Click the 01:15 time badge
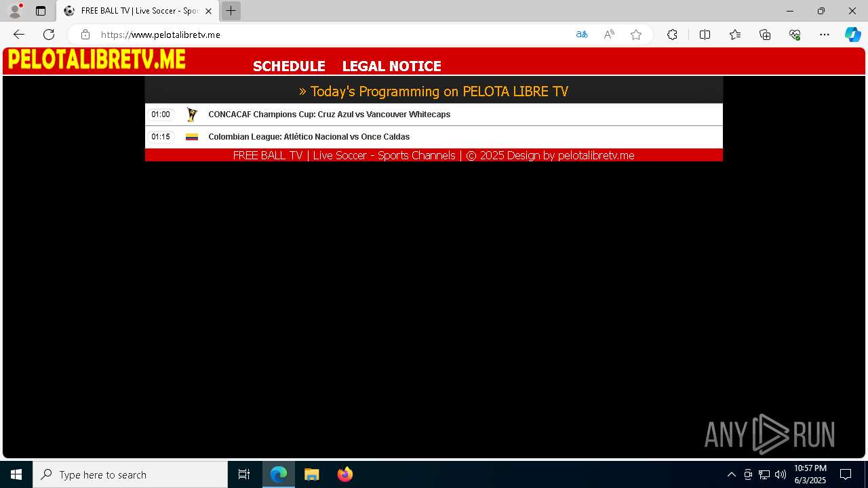Image resolution: width=868 pixels, height=488 pixels. pyautogui.click(x=161, y=137)
